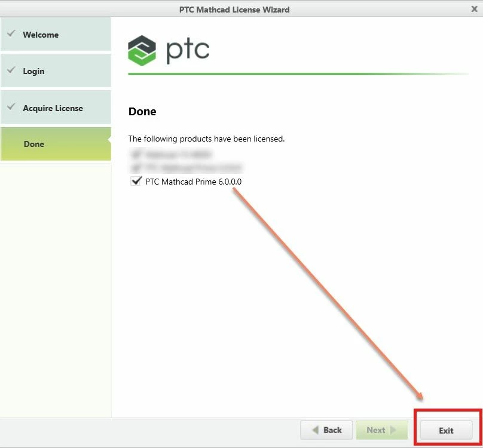
Task: Click the 'ptc' wordmark text
Action: click(188, 52)
